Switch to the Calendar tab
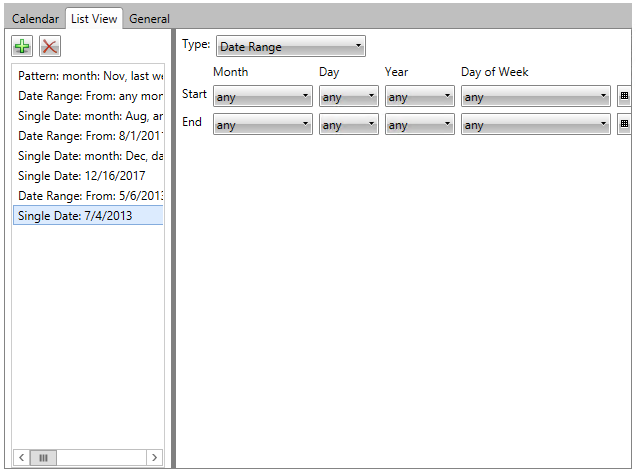 click(x=35, y=19)
